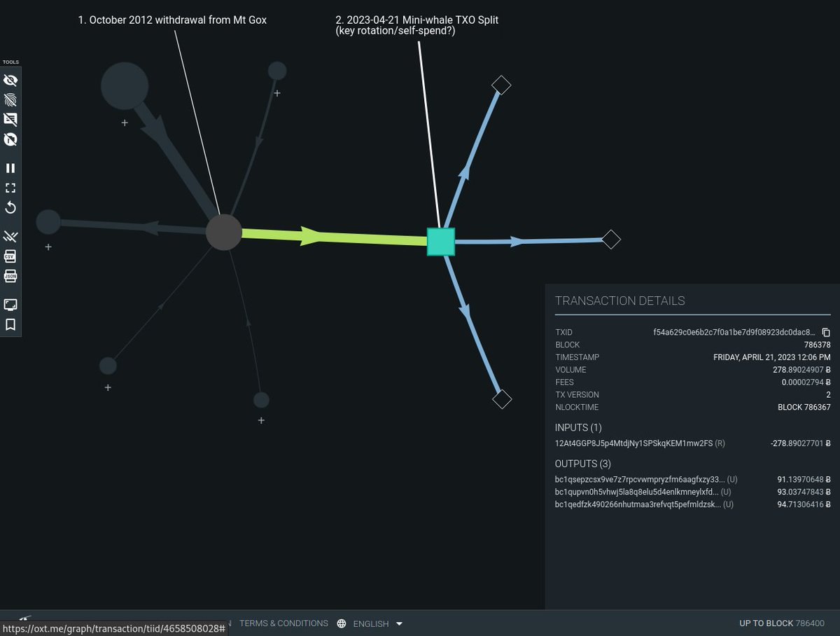Pause the graph animation

(10, 168)
